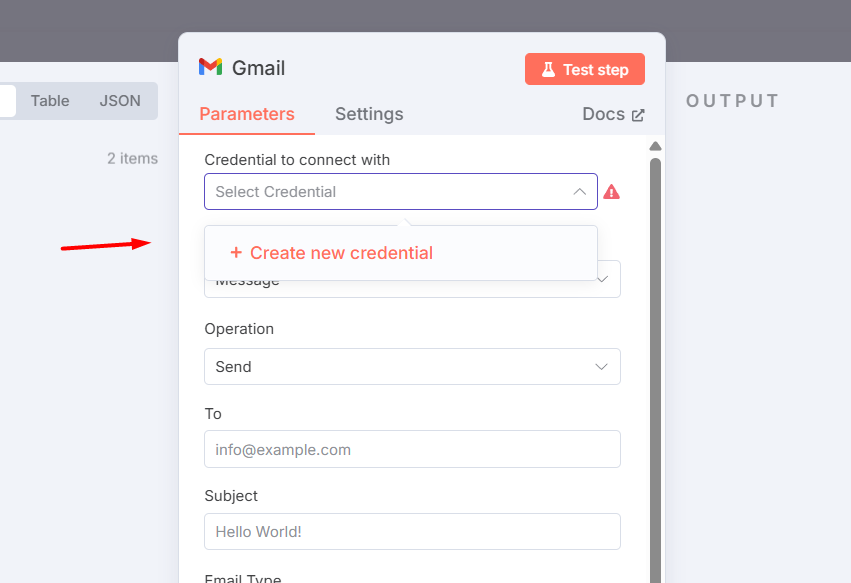Click the 'Credential to connect with' label

tap(297, 160)
